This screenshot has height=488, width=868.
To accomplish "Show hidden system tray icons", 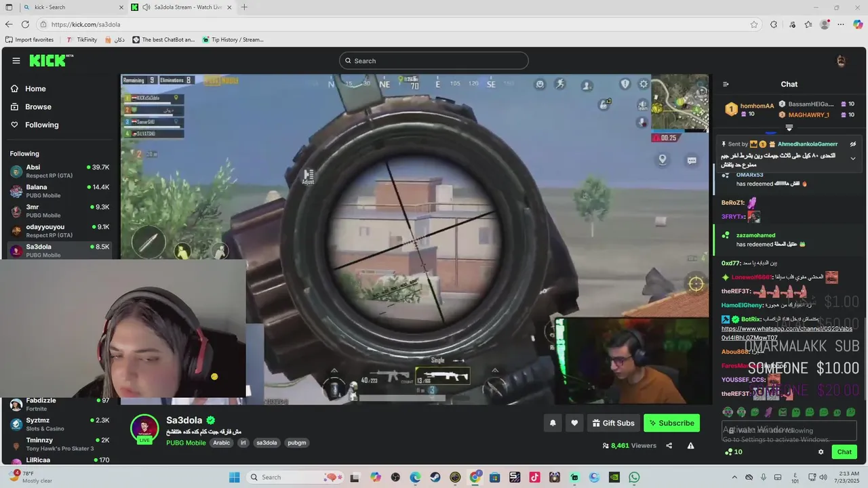I will coord(734,477).
